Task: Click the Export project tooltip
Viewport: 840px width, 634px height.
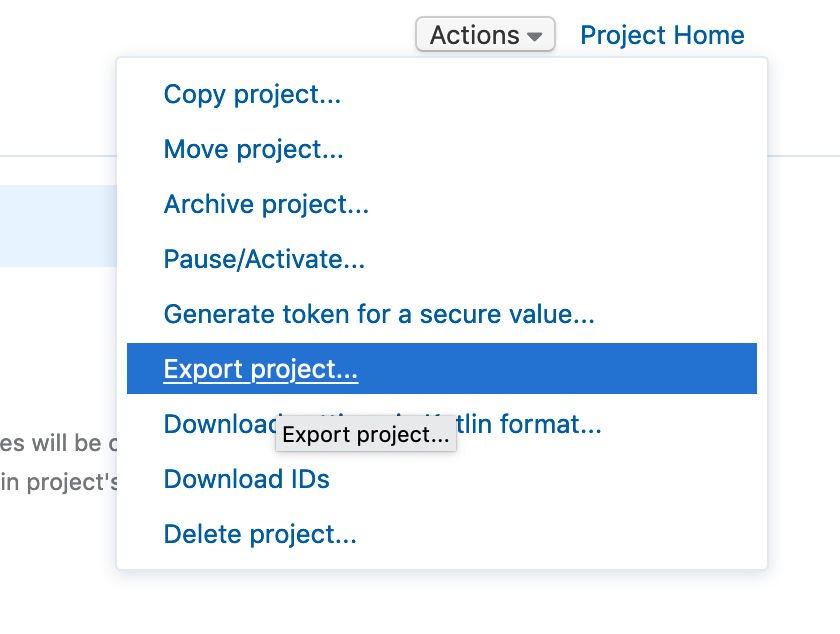Action: pos(365,435)
